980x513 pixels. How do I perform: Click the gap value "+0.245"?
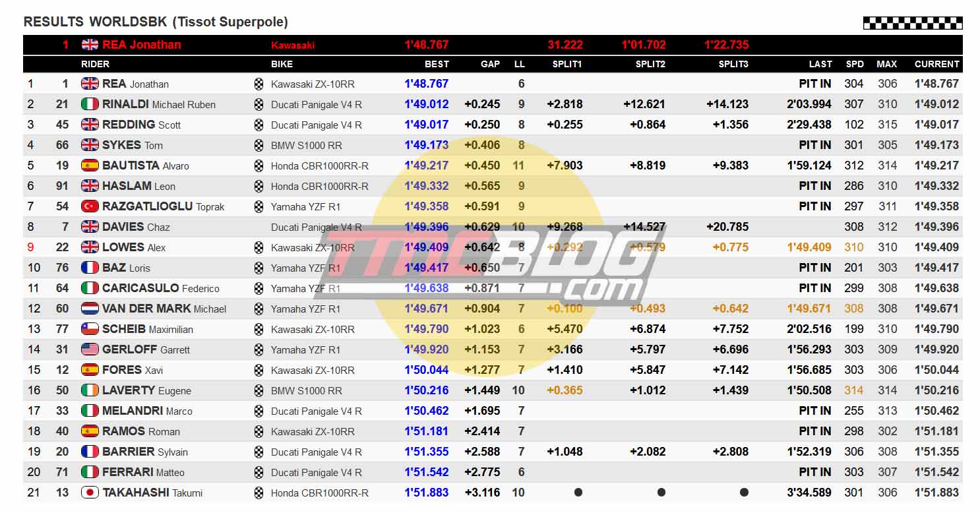point(482,104)
